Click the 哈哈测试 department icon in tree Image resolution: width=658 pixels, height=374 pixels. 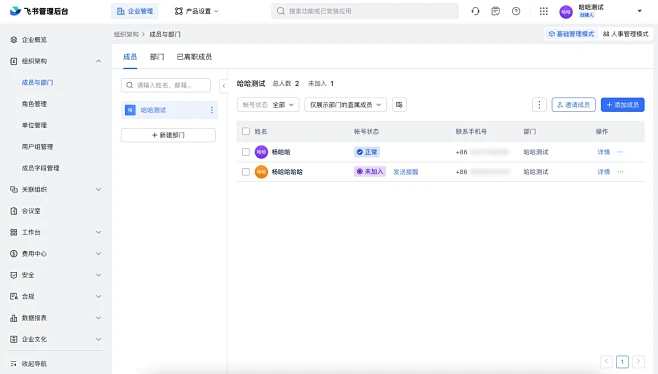[x=130, y=110]
